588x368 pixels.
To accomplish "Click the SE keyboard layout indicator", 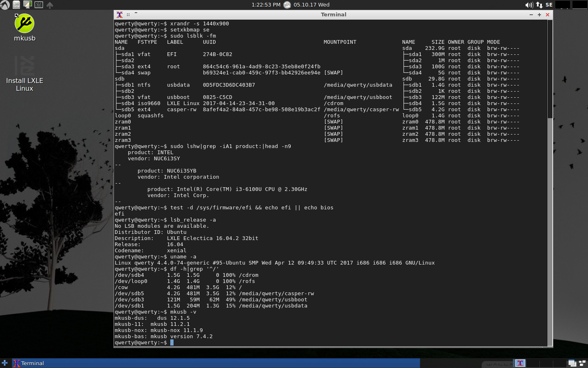I will pos(549,5).
